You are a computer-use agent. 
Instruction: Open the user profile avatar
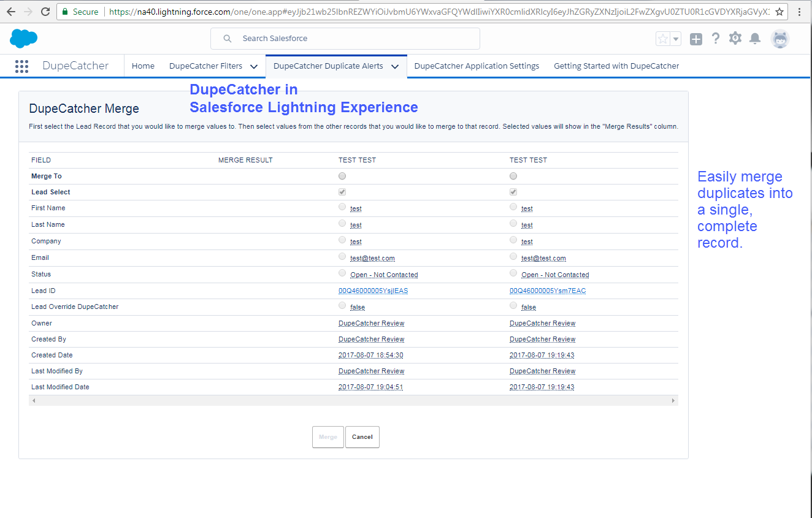(x=780, y=39)
